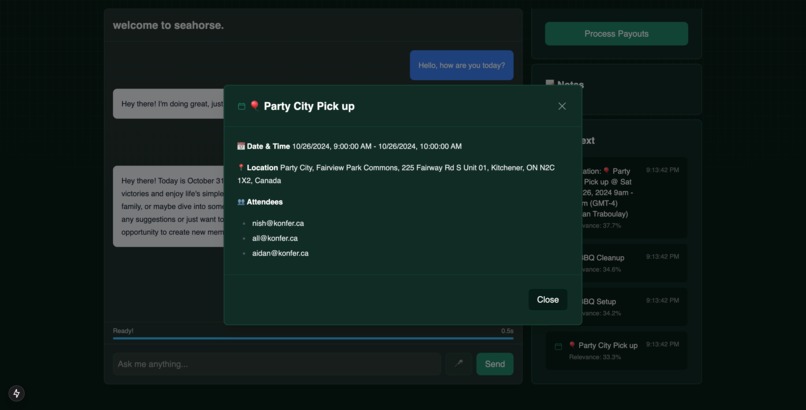
Task: Click the arrow icon button beside Send
Action: (458, 364)
